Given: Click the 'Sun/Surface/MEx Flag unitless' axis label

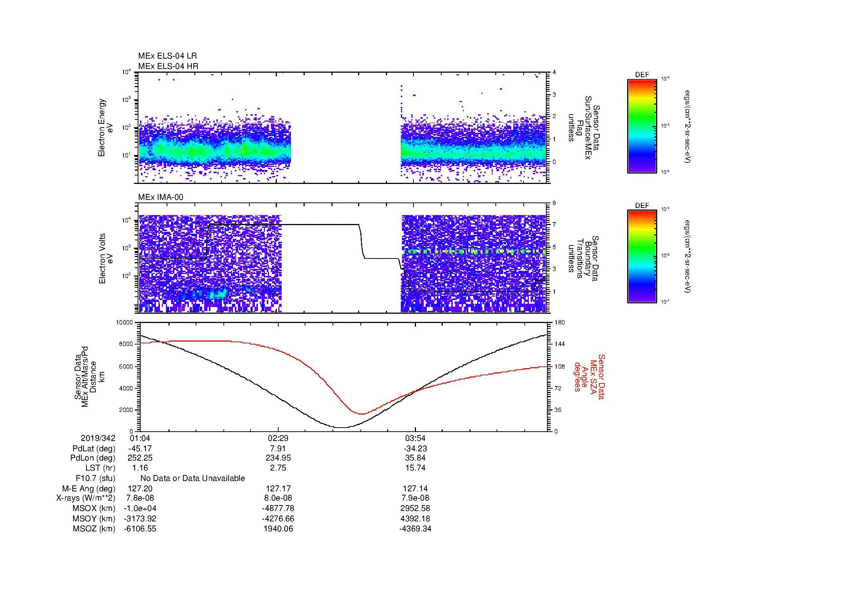Looking at the screenshot, I should (x=583, y=128).
